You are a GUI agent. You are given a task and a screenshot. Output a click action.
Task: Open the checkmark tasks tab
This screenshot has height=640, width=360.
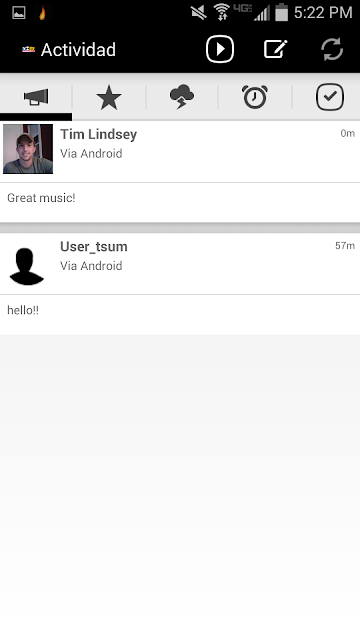pyautogui.click(x=329, y=97)
